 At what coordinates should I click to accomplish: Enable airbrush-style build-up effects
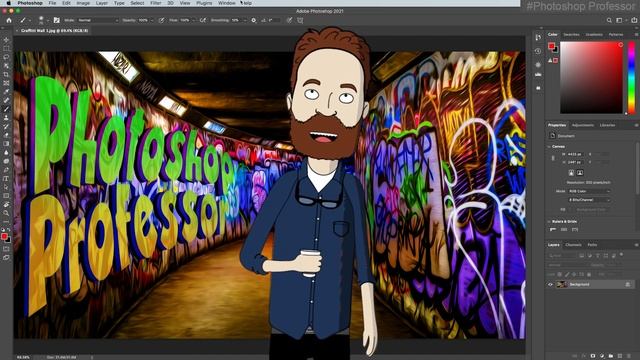pos(202,20)
